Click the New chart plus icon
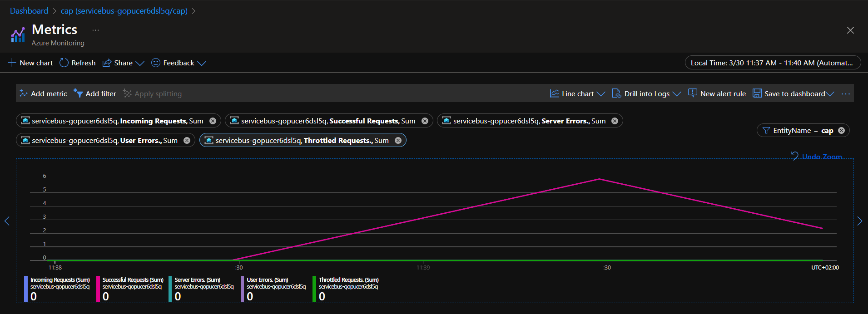Image resolution: width=868 pixels, height=314 pixels. 12,63
